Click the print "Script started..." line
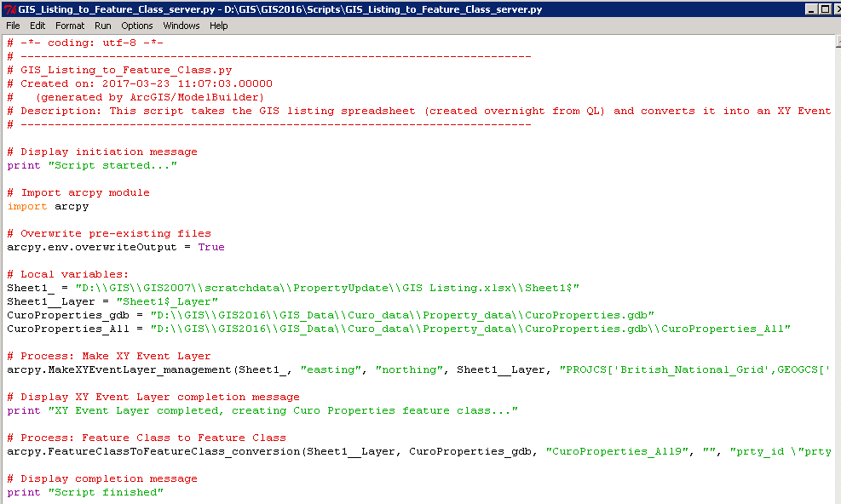841x504 pixels. pos(92,166)
